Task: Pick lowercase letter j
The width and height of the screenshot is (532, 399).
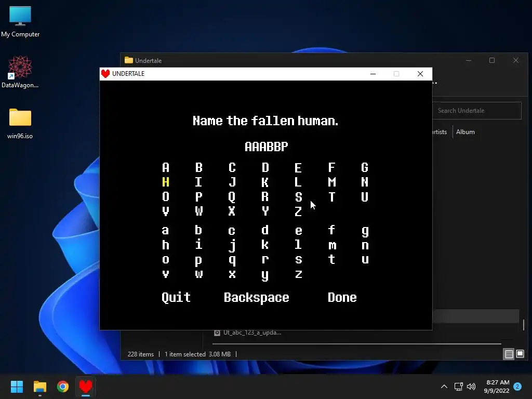Action: (232, 246)
